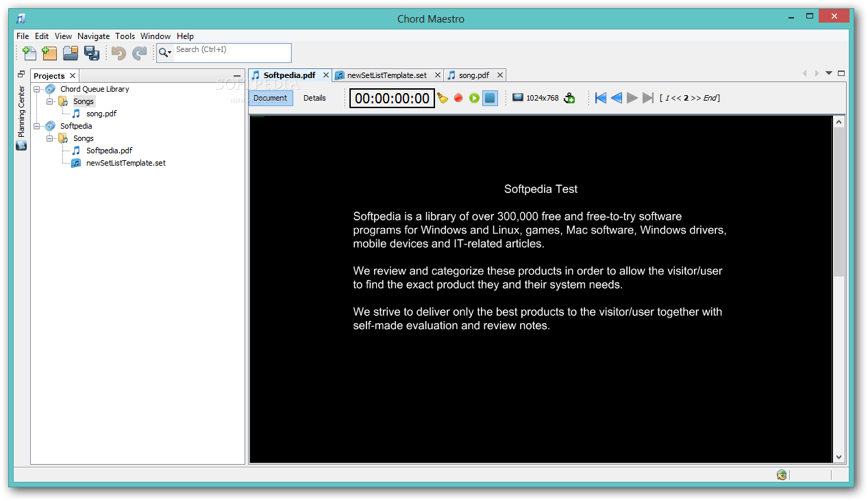Click the restore-window icon above Planning Center
Image resolution: width=868 pixels, height=501 pixels.
21,75
